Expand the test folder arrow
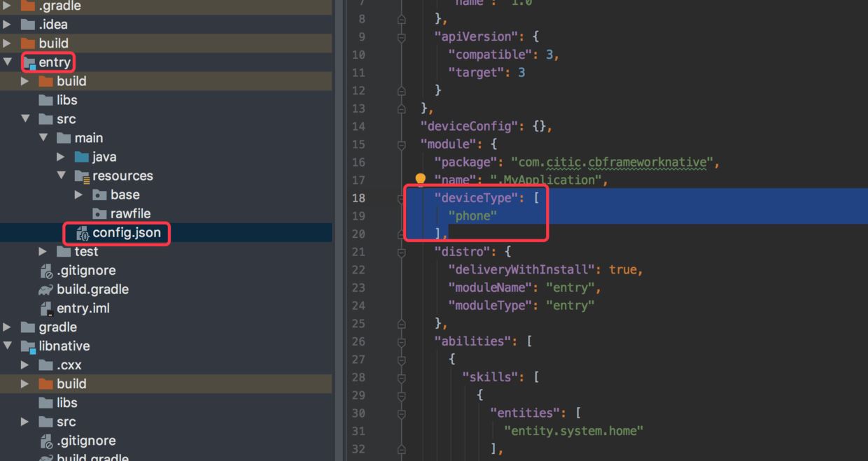 click(x=43, y=251)
